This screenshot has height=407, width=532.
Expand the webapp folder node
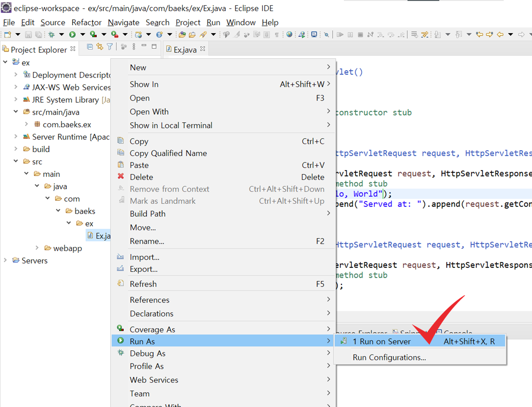[37, 248]
